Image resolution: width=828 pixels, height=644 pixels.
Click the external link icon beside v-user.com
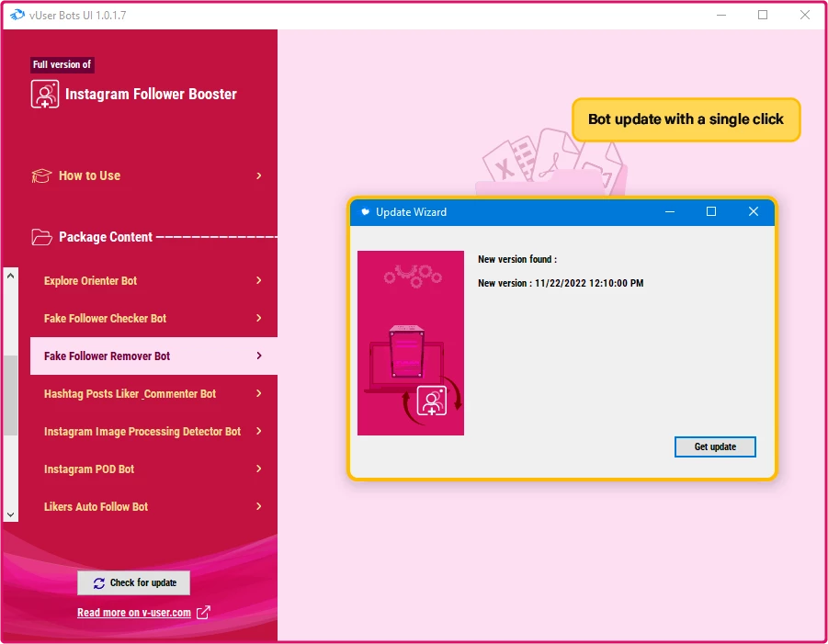click(203, 613)
